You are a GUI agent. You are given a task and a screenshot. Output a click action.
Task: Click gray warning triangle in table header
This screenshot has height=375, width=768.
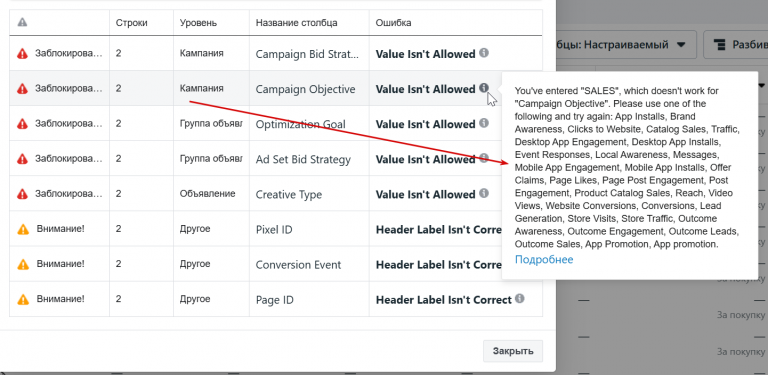tap(22, 22)
